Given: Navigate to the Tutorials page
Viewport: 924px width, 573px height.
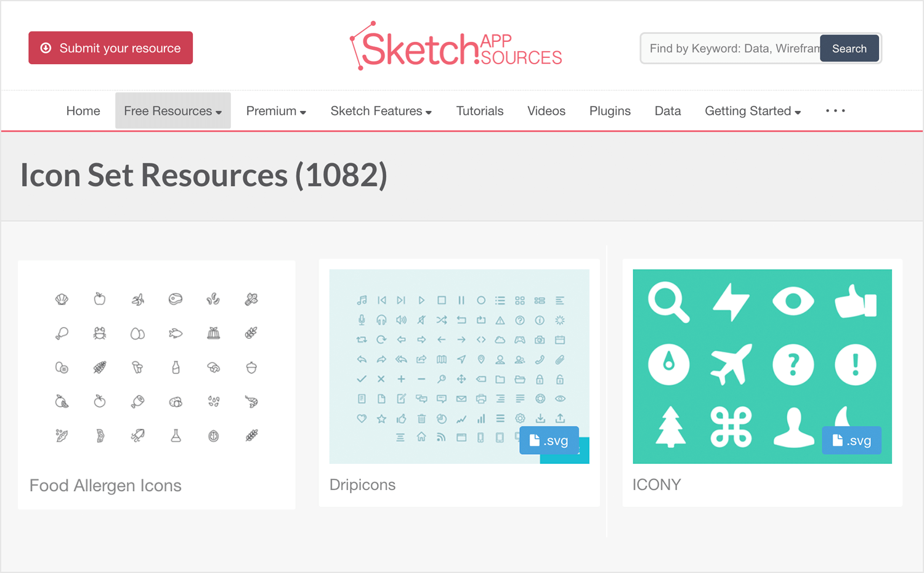Looking at the screenshot, I should tap(480, 110).
